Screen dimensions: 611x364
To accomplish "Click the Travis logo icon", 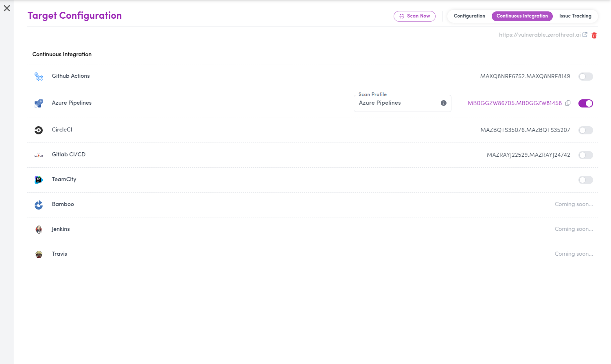I will 39,254.
